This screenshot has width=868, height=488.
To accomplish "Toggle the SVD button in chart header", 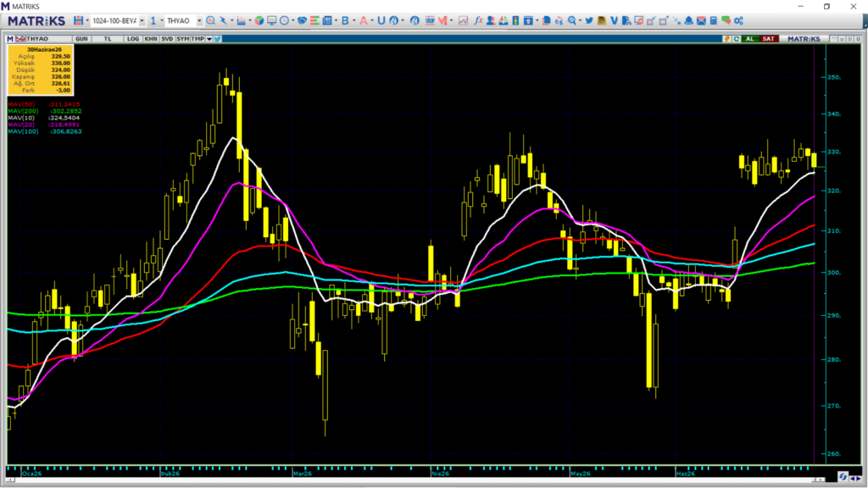I will pyautogui.click(x=167, y=39).
